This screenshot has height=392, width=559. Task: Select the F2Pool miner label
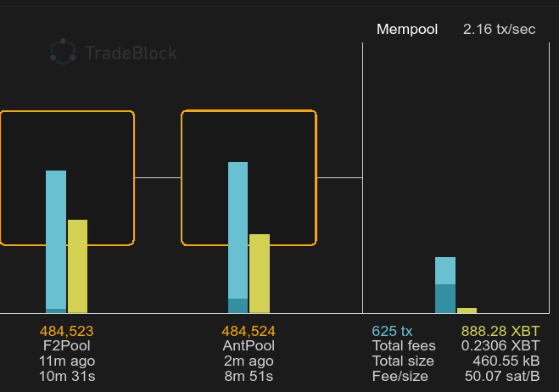pyautogui.click(x=67, y=346)
